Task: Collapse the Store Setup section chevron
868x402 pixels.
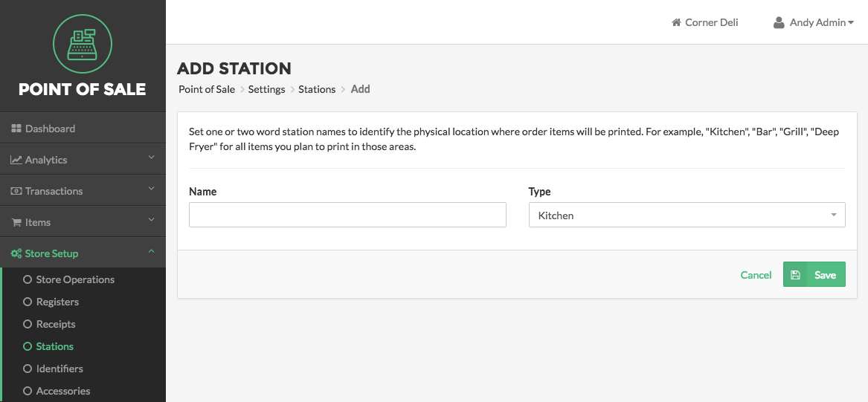Action: [152, 252]
